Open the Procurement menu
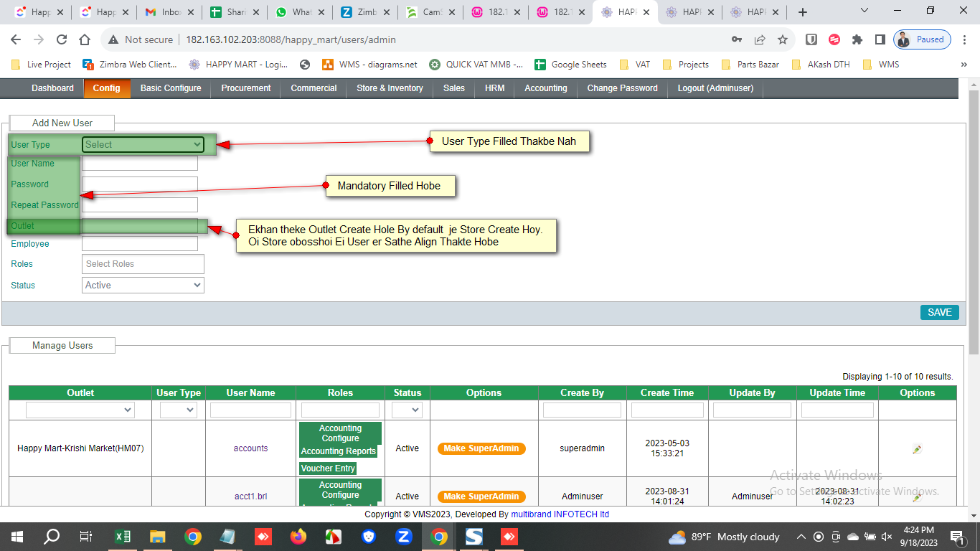 click(246, 88)
